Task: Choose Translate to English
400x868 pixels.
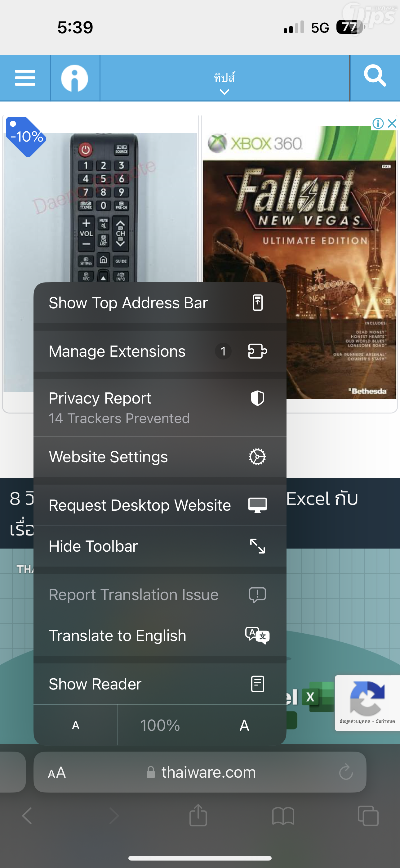Action: pos(160,636)
